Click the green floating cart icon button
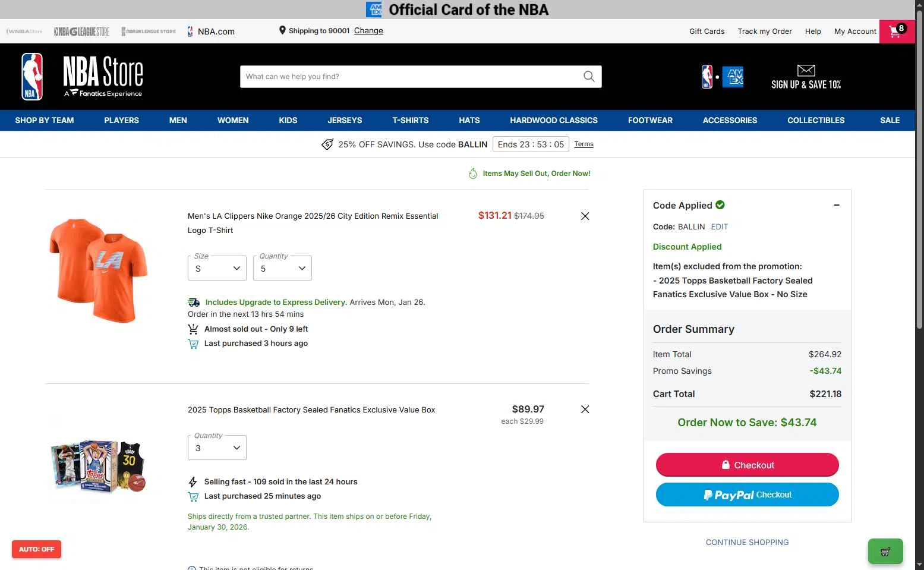Image resolution: width=924 pixels, height=570 pixels. pyautogui.click(x=885, y=552)
